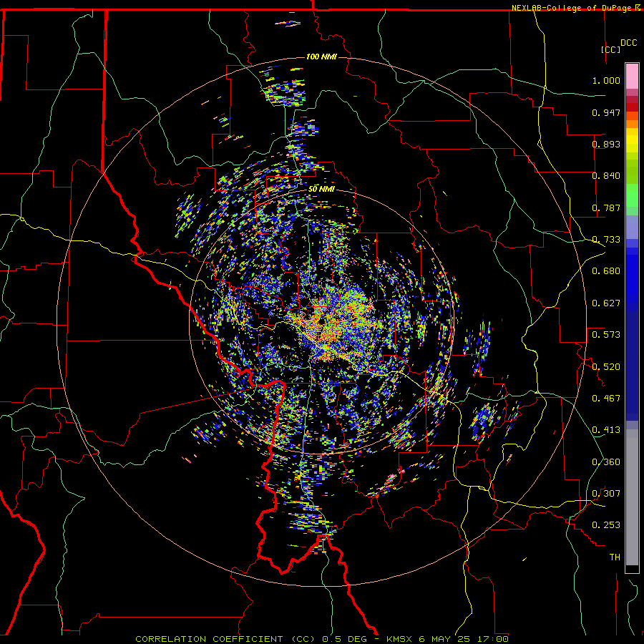Click the 0.787 legend value

pos(606,208)
